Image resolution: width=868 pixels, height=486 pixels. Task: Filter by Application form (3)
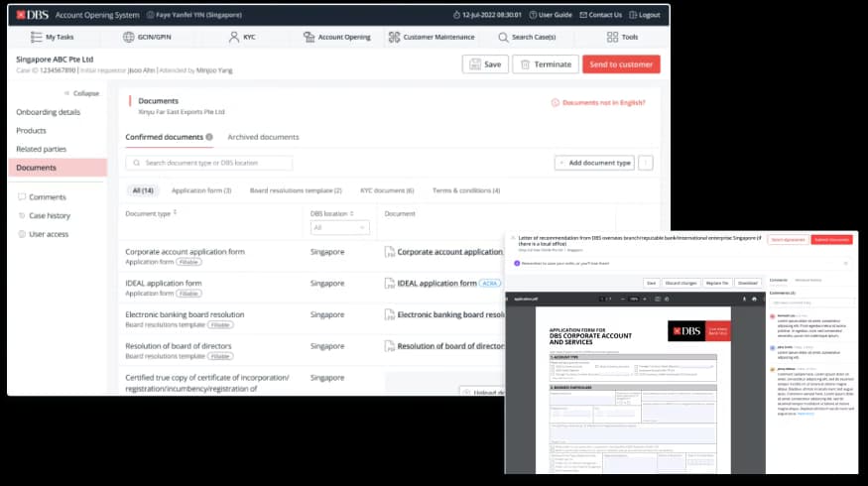point(201,190)
